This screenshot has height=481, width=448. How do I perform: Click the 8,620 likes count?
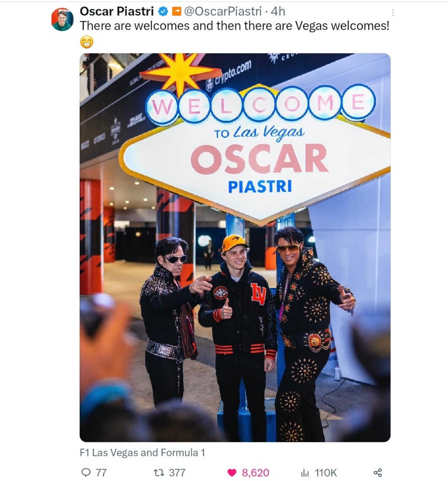coord(255,472)
